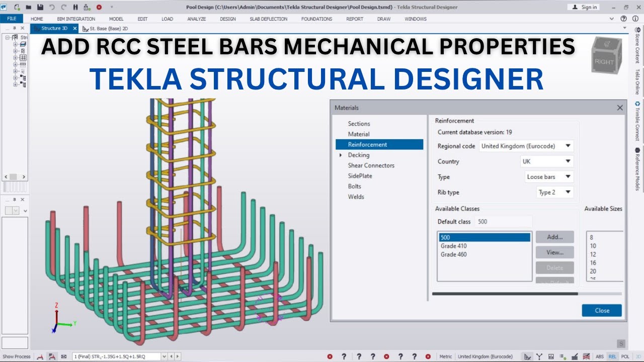Click the red stop/cancel icon in title toolbar
This screenshot has width=644, height=362.
click(x=99, y=7)
